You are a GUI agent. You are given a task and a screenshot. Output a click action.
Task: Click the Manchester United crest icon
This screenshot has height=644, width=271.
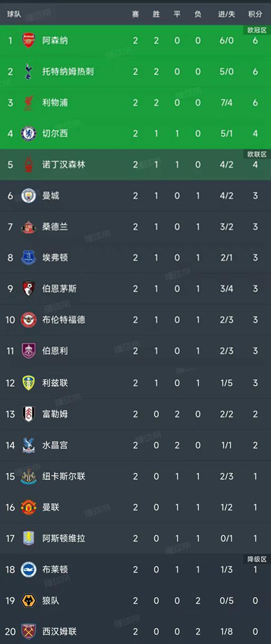click(x=29, y=507)
